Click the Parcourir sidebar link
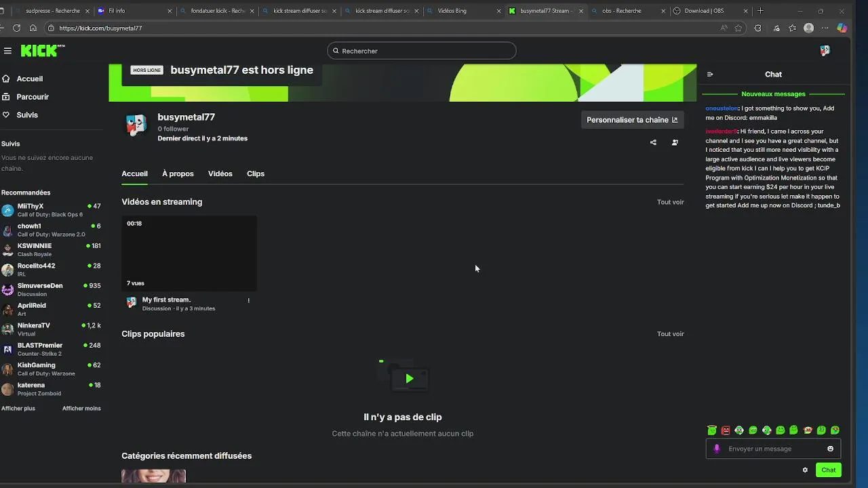Screen dimensions: 868x488 [x=33, y=97]
